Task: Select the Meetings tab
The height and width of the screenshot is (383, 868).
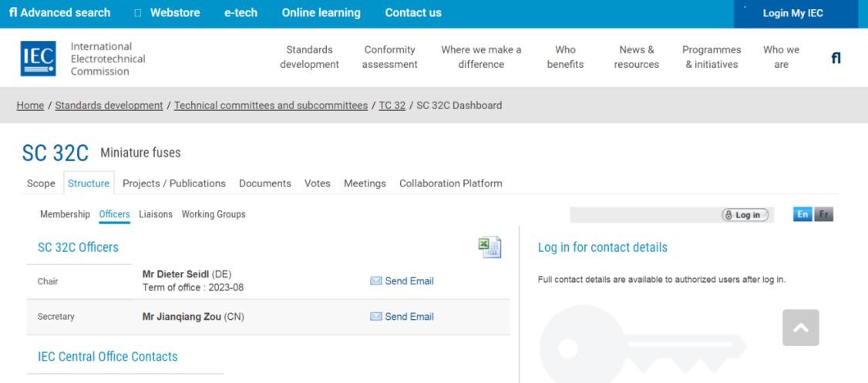Action: click(365, 183)
